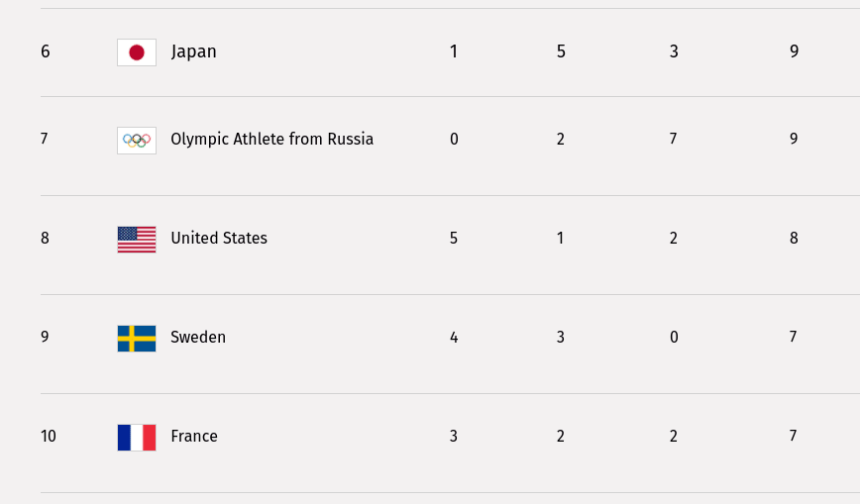The image size is (860, 504).
Task: Click Olympic Athlete from Russia bronze count 7
Action: coord(673,140)
